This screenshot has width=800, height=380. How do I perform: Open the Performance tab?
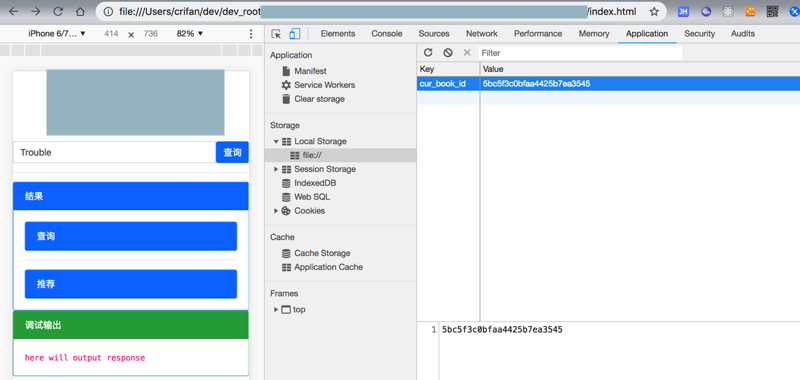tap(538, 34)
